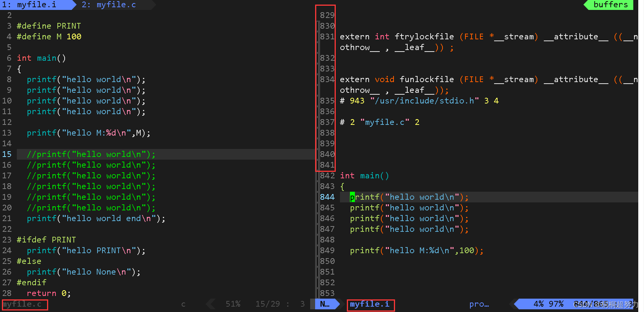
Task: Click the opening brace on line 7
Action: (x=19, y=69)
